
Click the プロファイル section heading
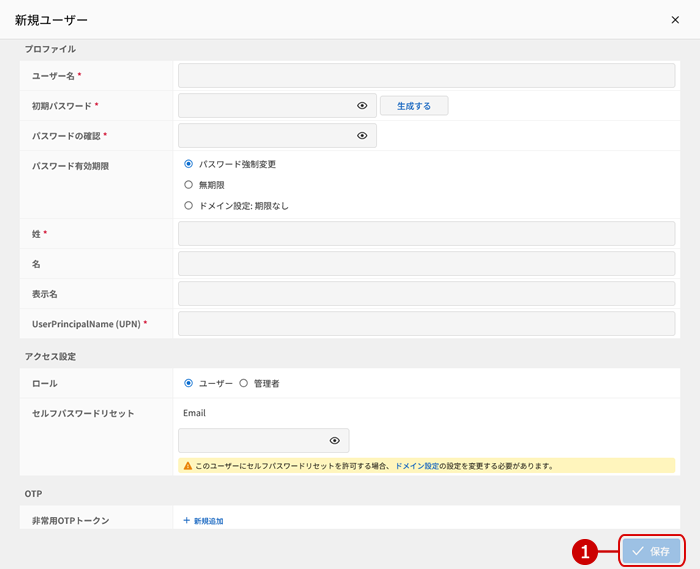point(50,49)
